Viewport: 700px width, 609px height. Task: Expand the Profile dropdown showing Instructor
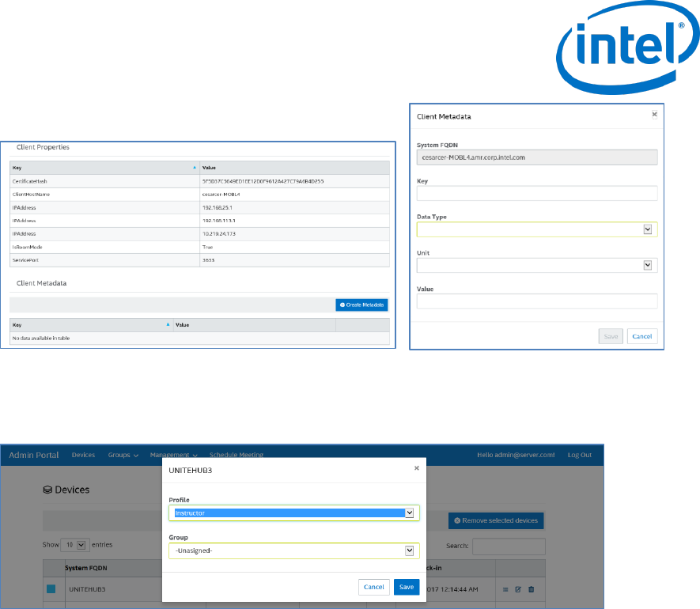point(293,513)
